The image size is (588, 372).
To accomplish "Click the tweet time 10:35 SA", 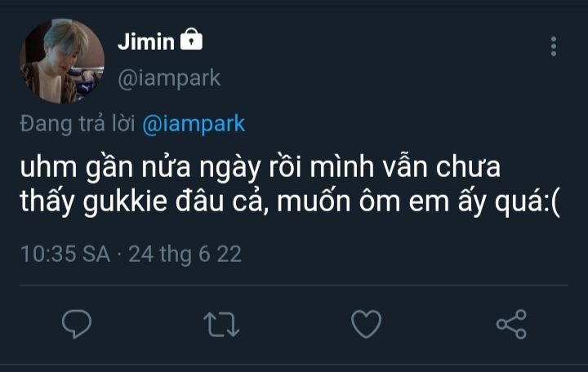I will click(x=65, y=254).
